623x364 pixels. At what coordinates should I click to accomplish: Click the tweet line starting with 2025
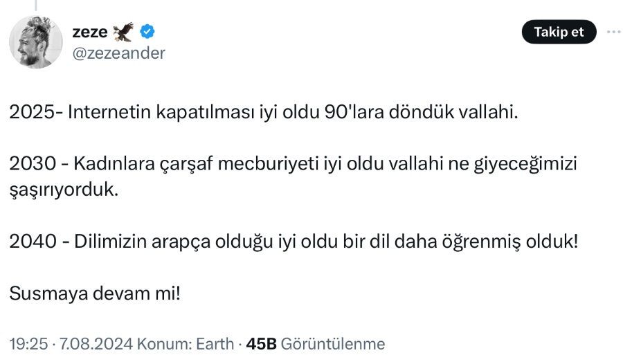pos(263,113)
